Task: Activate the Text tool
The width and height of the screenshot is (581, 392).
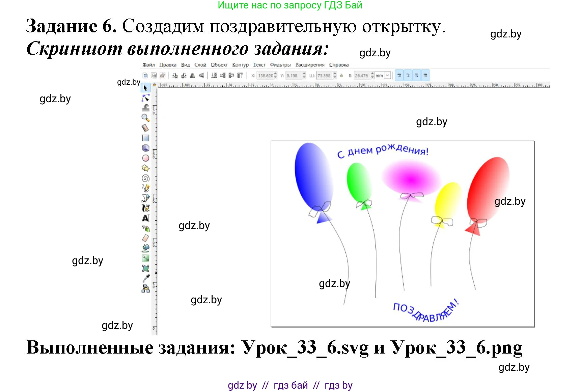Action: click(x=145, y=218)
